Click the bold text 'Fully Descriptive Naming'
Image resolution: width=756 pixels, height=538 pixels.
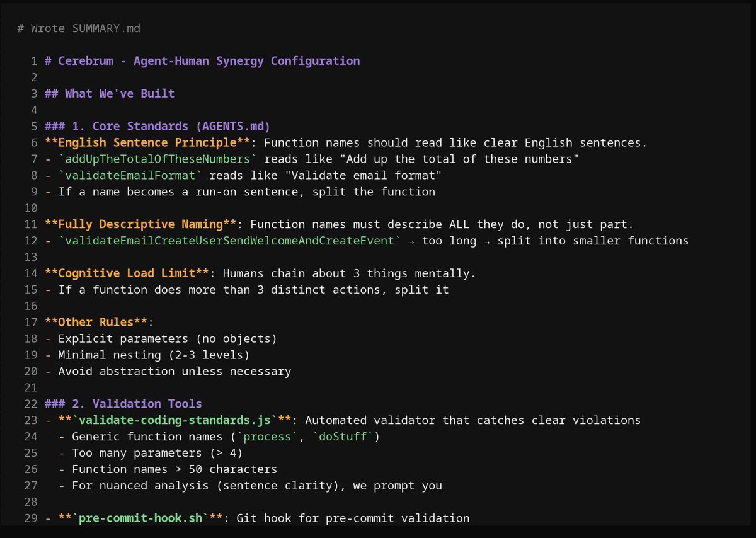click(140, 224)
